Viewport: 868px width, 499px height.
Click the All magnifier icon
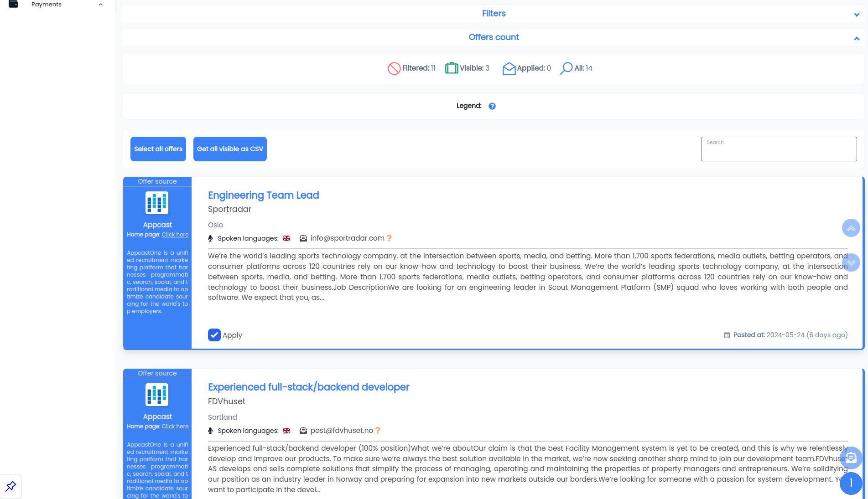[x=566, y=68]
